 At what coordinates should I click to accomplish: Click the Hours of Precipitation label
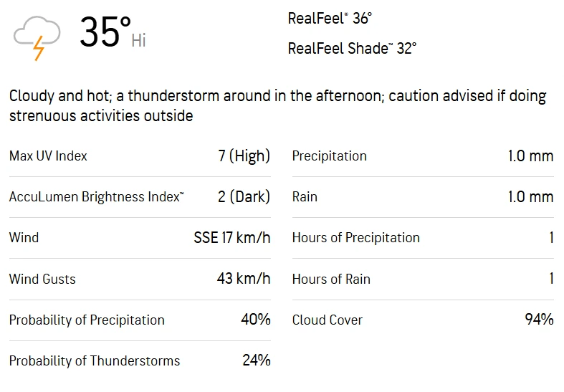(x=356, y=238)
